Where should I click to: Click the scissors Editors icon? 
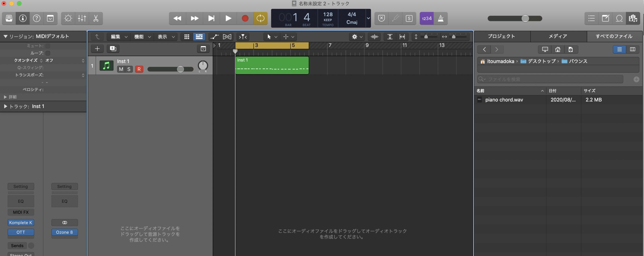[96, 18]
